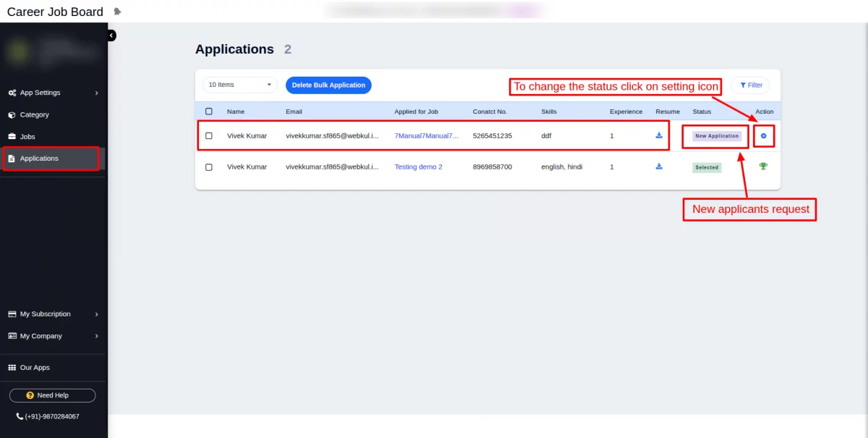Open the Category menu item
This screenshot has width=868, height=438.
tap(54, 114)
